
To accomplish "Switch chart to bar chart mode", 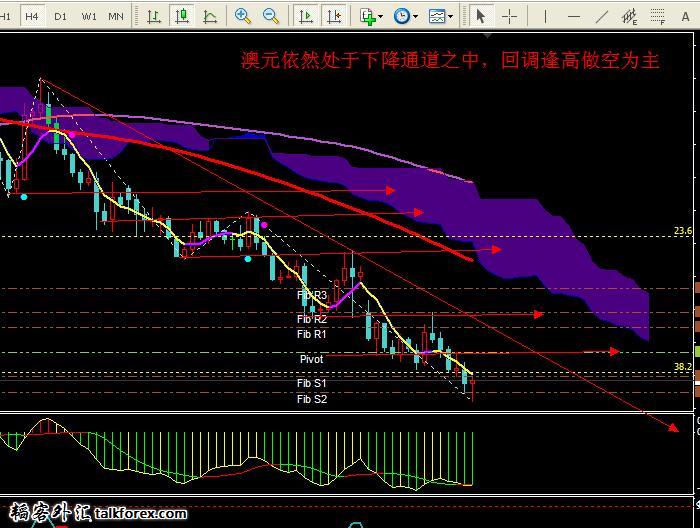I will click(154, 16).
